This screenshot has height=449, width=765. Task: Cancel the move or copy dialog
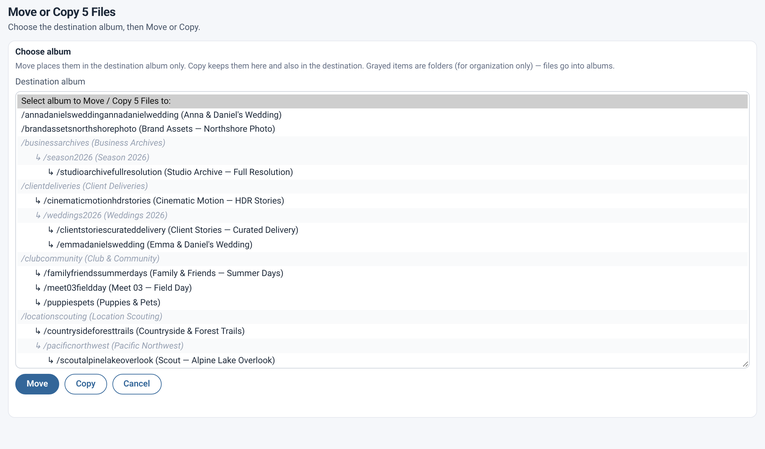point(137,384)
